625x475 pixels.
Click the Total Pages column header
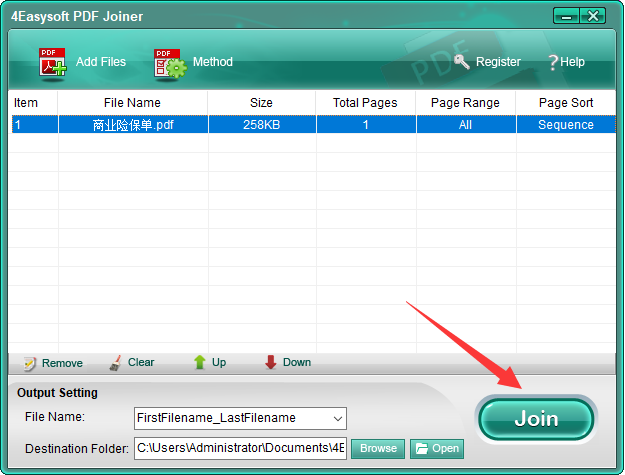[366, 103]
